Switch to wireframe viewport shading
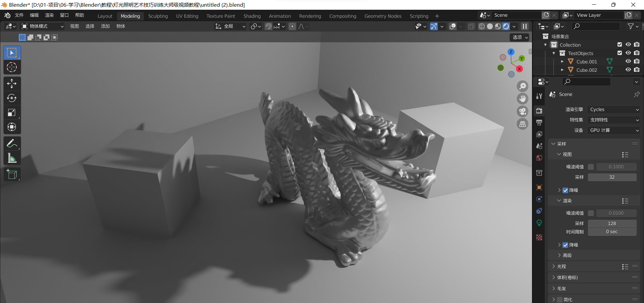644x303 pixels. point(482,26)
